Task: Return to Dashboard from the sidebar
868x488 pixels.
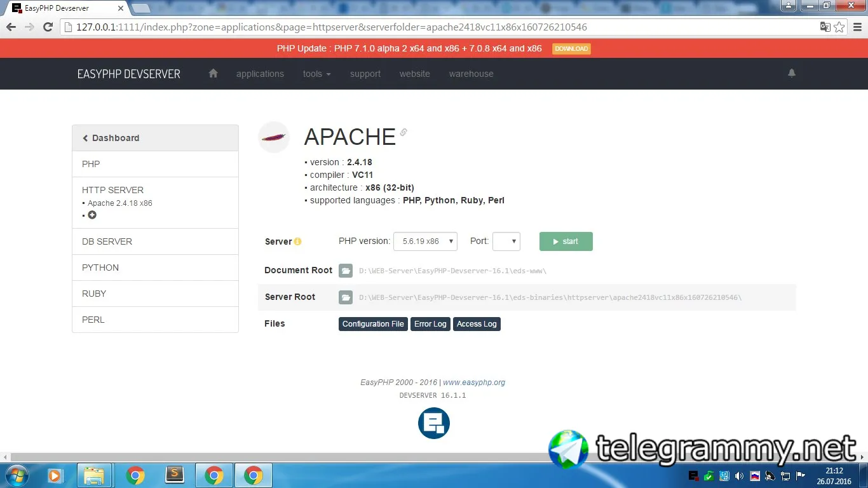Action: (156, 138)
